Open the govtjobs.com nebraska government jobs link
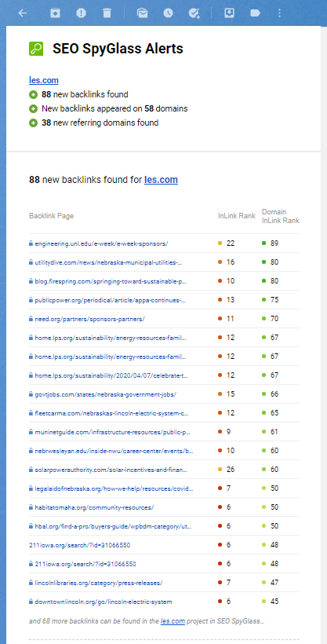327x644 pixels. pyautogui.click(x=105, y=394)
